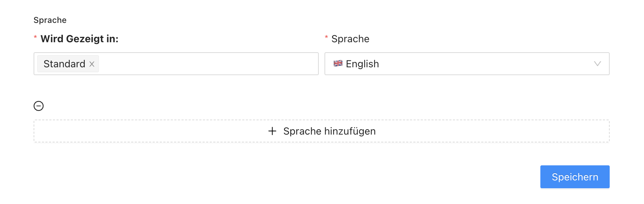The image size is (644, 204).
Task: Click the plus icon beside Sprache hinzufügen
Action: click(272, 131)
